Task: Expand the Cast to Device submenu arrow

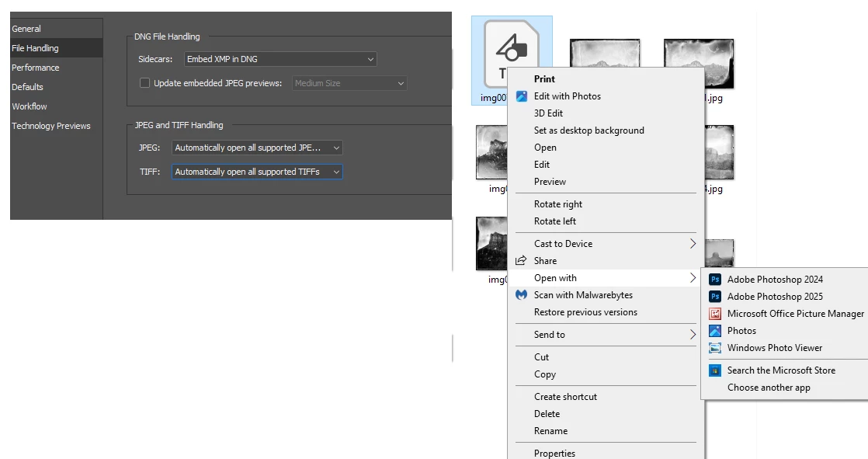Action: [x=693, y=244]
